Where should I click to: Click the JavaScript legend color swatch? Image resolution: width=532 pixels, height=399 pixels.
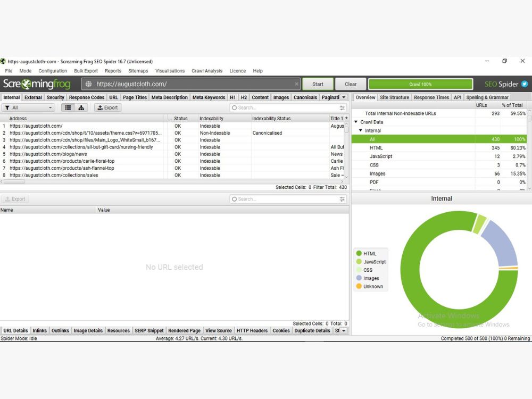pos(359,262)
